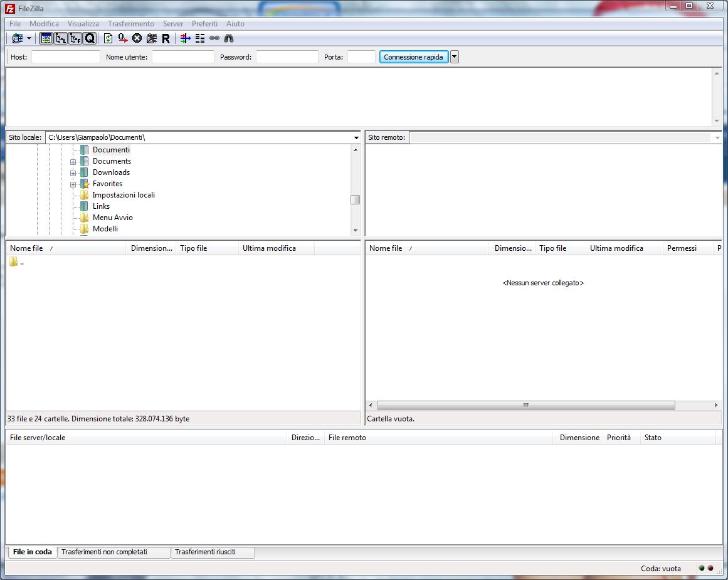The height and width of the screenshot is (580, 728).
Task: Switch to Trasferimenti non completati tab
Action: (113, 552)
